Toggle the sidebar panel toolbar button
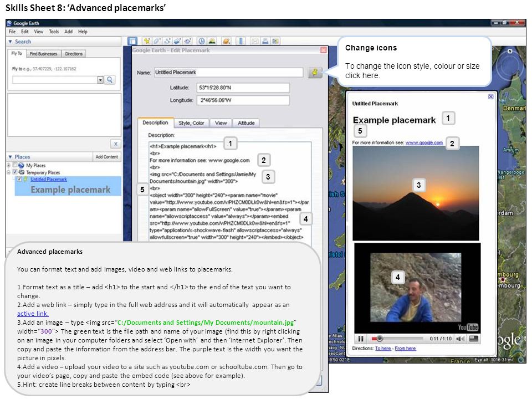The width and height of the screenshot is (532, 399). pyautogui.click(x=132, y=41)
